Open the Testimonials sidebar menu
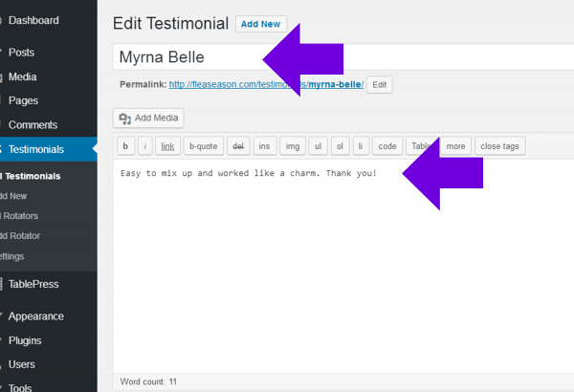574x392 pixels. click(x=36, y=149)
